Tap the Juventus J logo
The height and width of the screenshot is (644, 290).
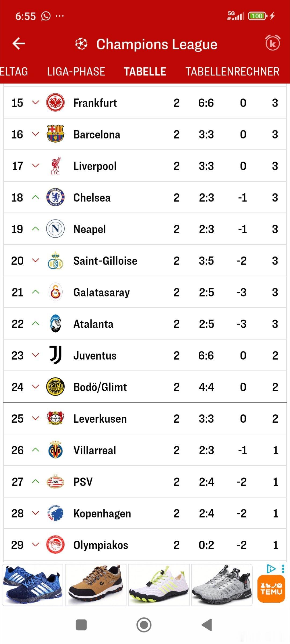[x=56, y=355]
